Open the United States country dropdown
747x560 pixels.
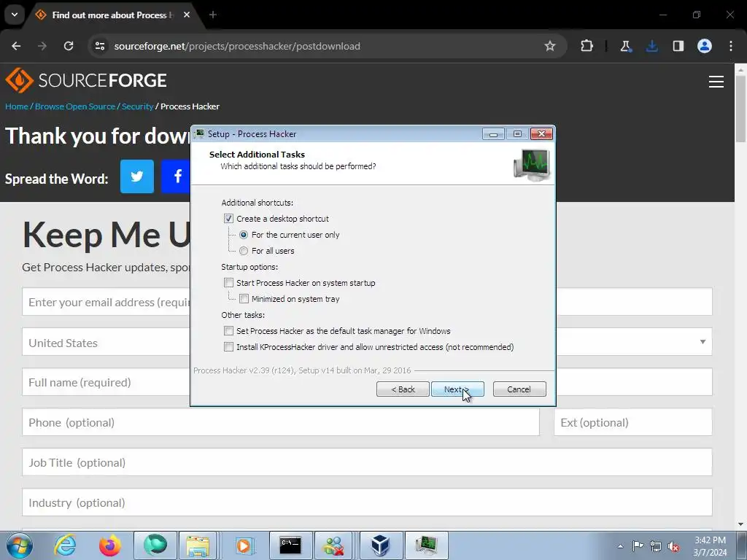click(367, 342)
